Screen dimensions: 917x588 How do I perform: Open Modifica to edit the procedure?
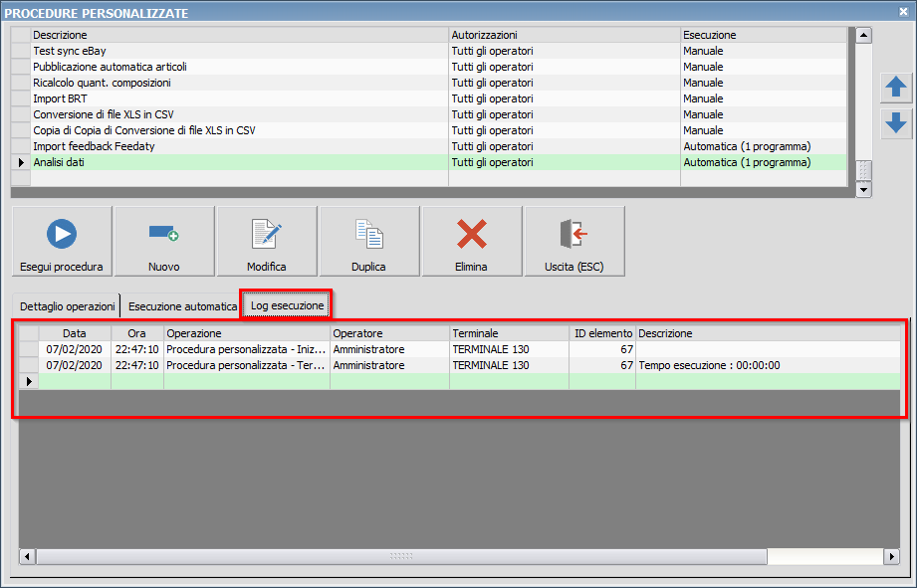[267, 241]
